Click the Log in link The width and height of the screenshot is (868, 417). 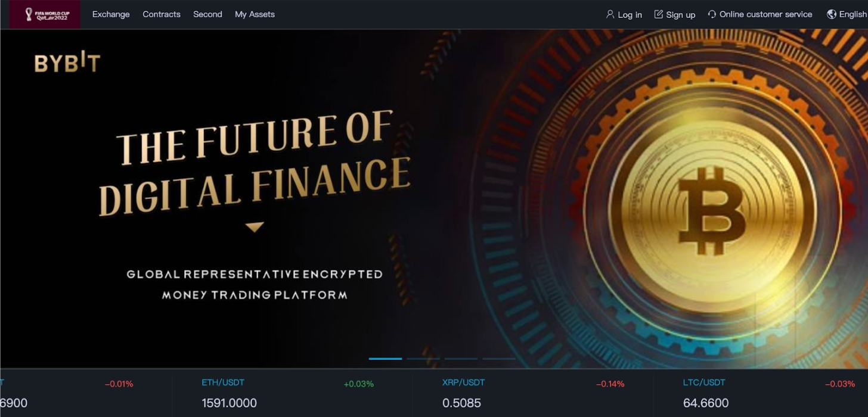coord(630,15)
